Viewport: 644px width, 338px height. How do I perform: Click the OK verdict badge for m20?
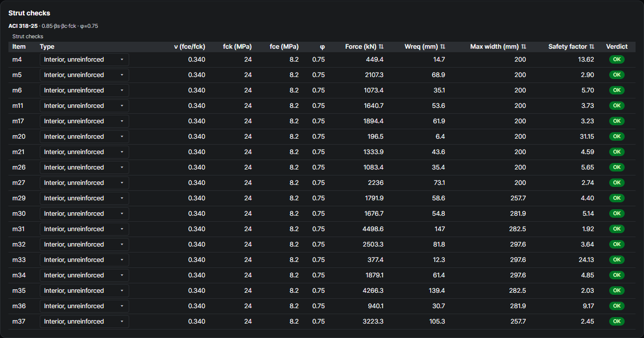coord(617,137)
